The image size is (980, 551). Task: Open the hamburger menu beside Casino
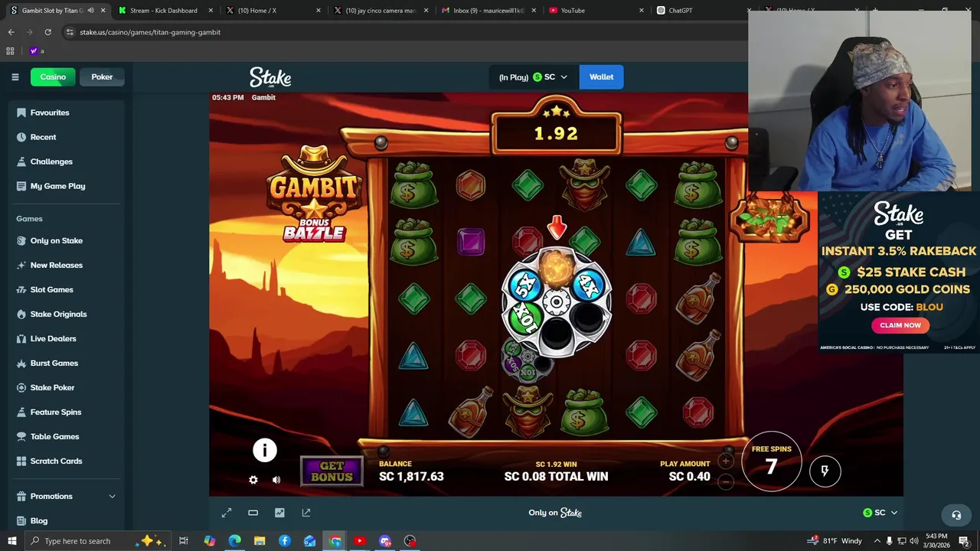coord(15,77)
